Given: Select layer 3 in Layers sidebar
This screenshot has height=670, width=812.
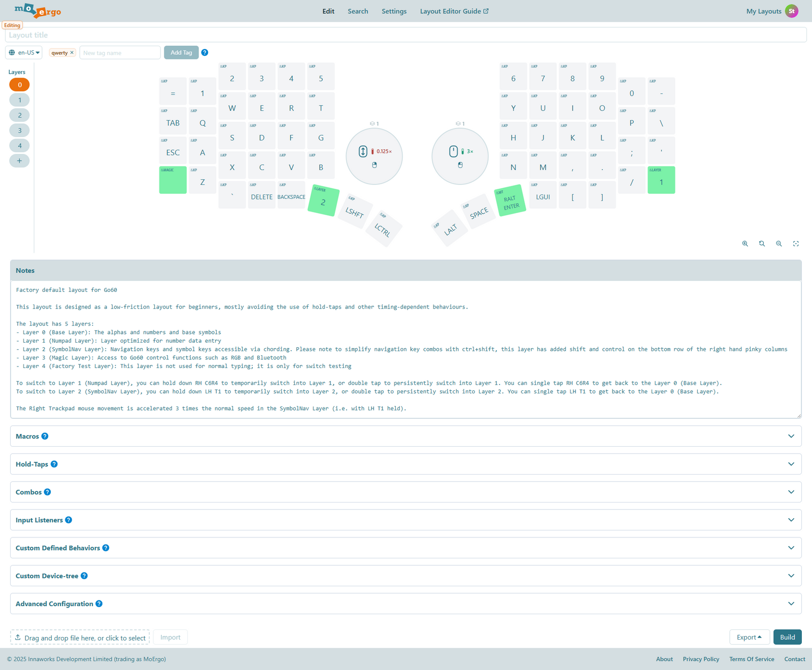Looking at the screenshot, I should pyautogui.click(x=19, y=130).
